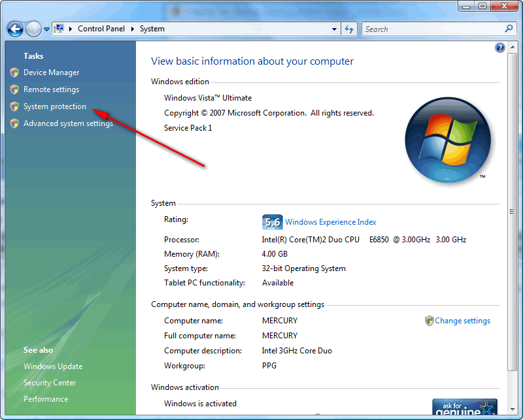Image resolution: width=523 pixels, height=420 pixels.
Task: Click the Intel Core 2 Duo processor value
Action: (x=364, y=240)
